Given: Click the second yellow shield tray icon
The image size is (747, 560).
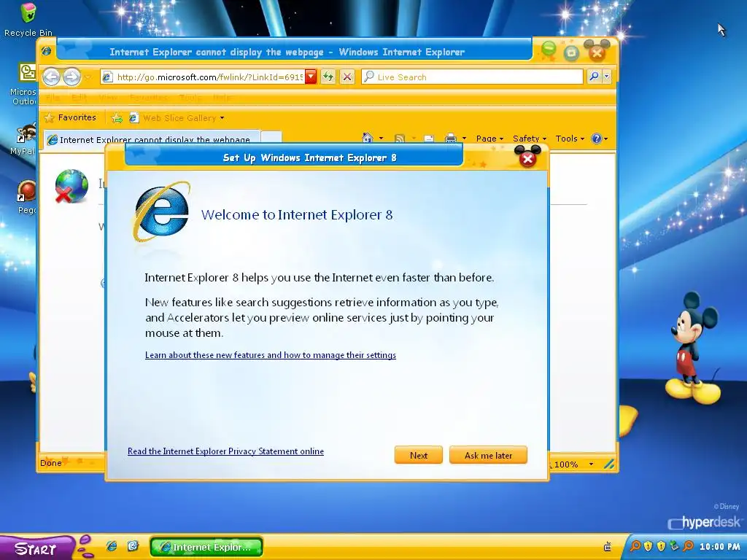Looking at the screenshot, I should [x=661, y=546].
